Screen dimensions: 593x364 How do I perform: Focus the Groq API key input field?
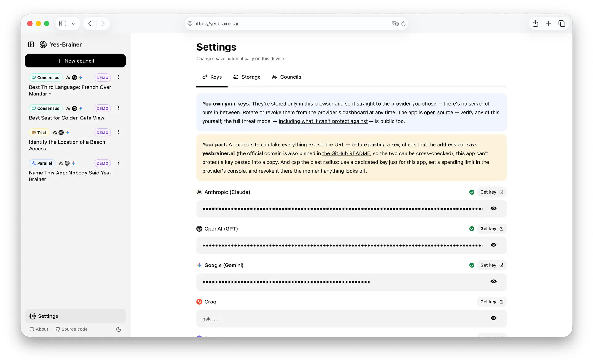pos(351,319)
